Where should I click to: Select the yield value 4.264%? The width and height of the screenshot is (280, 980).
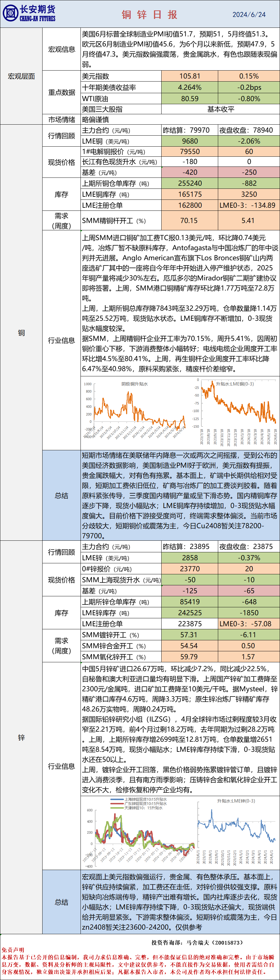click(x=190, y=87)
